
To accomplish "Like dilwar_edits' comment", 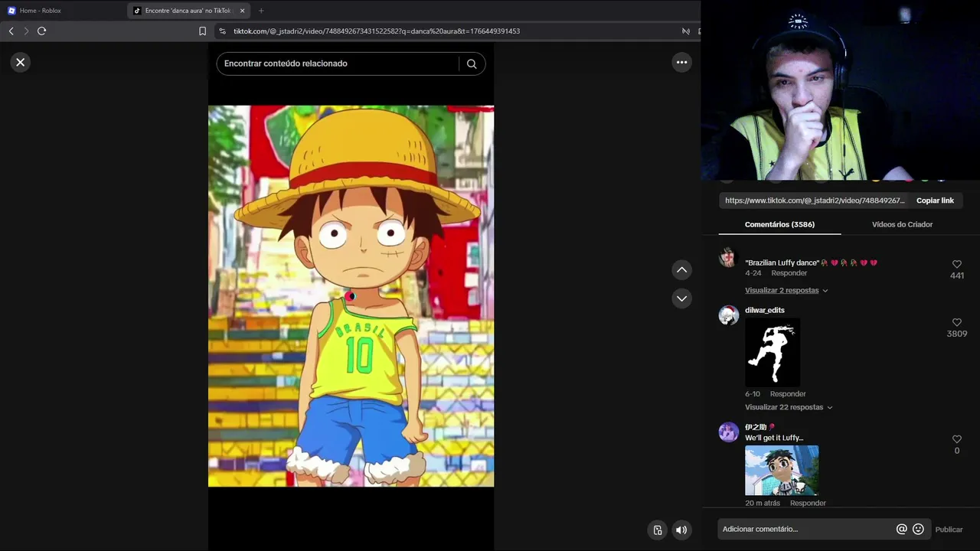I will 956,322.
